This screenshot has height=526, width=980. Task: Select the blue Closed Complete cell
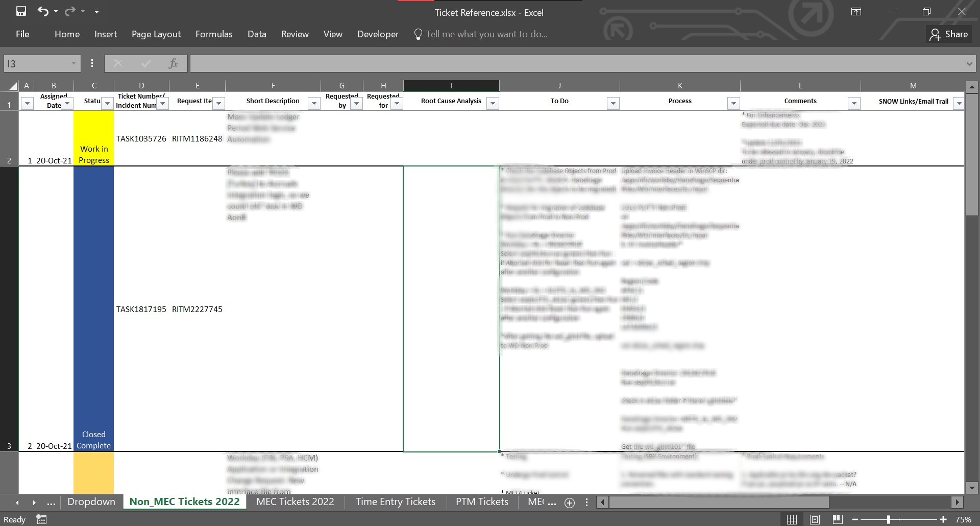(x=94, y=309)
